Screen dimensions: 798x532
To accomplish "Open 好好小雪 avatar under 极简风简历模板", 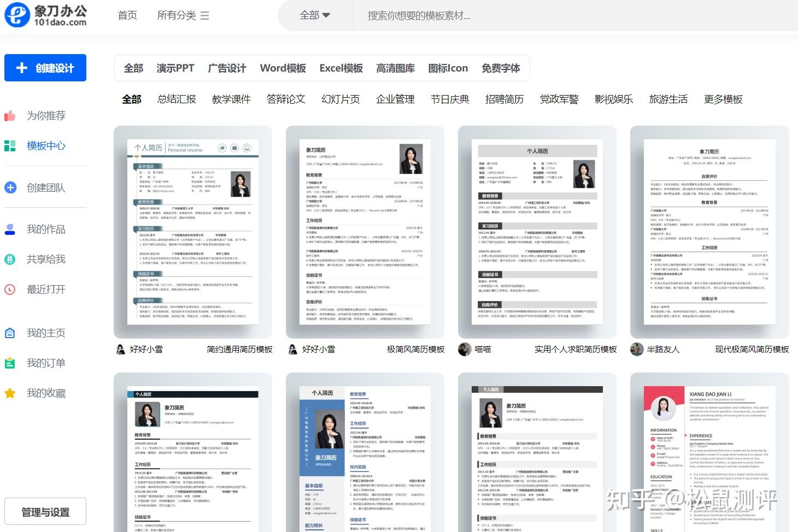I will point(293,350).
